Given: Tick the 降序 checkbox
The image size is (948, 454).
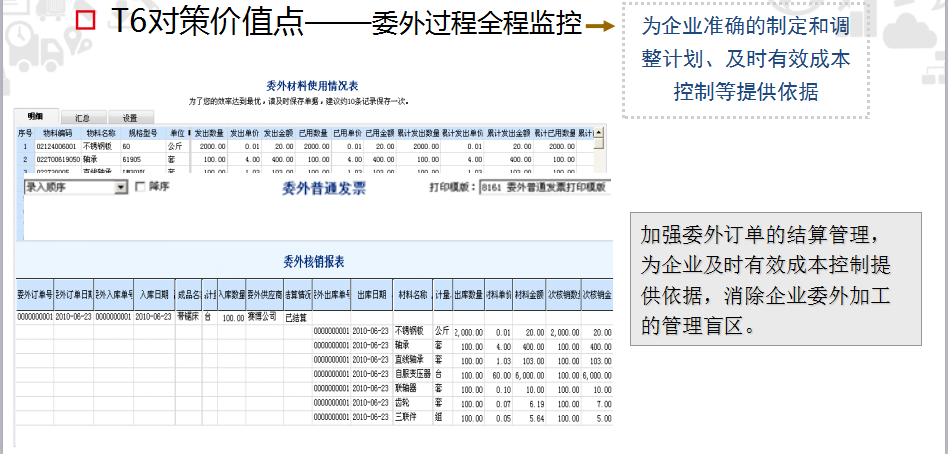Looking at the screenshot, I should (x=140, y=187).
